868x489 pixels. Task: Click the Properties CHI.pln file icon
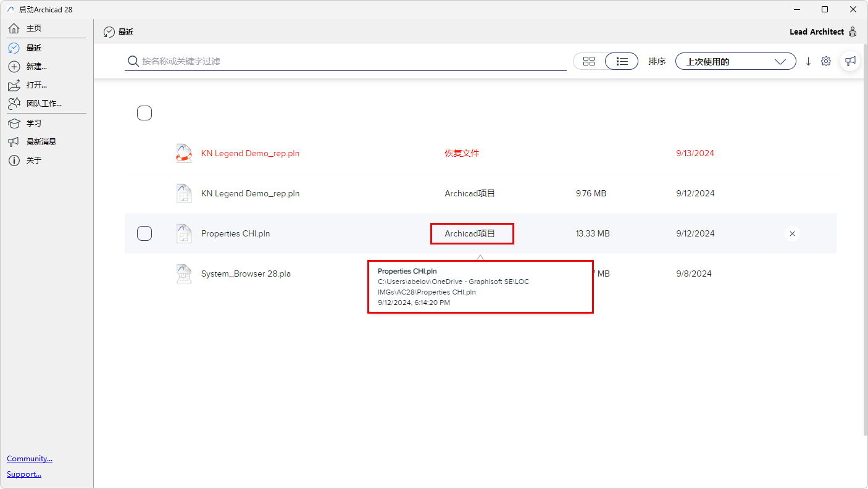tap(184, 233)
